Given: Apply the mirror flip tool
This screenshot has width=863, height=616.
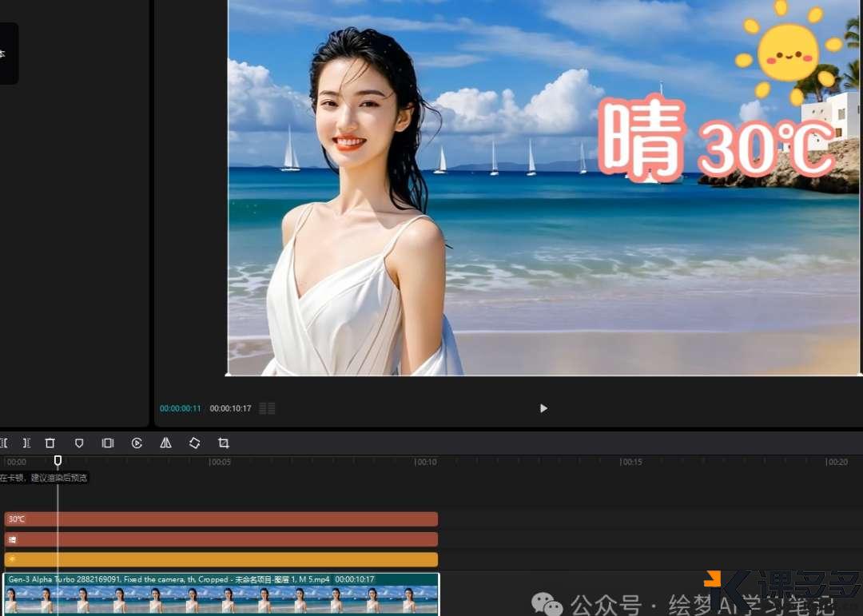Looking at the screenshot, I should (x=165, y=443).
